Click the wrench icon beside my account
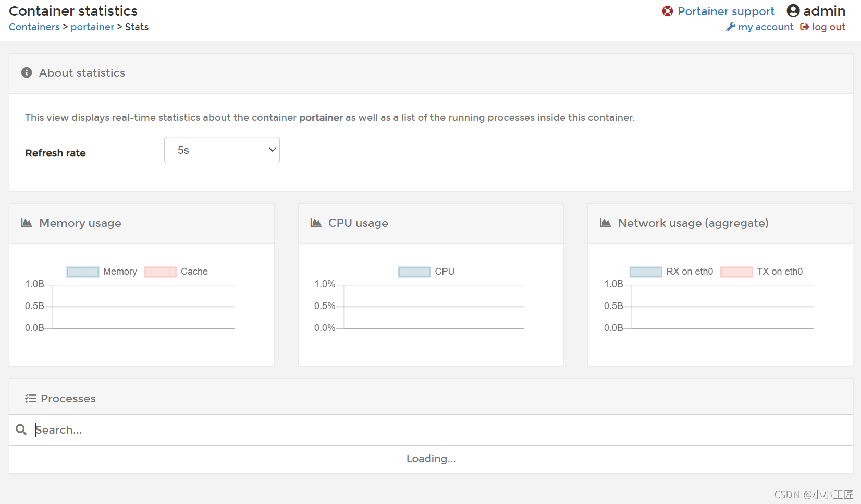The image size is (861, 504). tap(731, 27)
